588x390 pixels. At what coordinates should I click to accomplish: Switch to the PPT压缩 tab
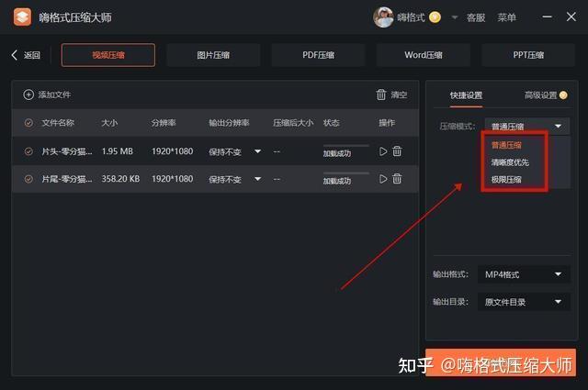click(528, 55)
